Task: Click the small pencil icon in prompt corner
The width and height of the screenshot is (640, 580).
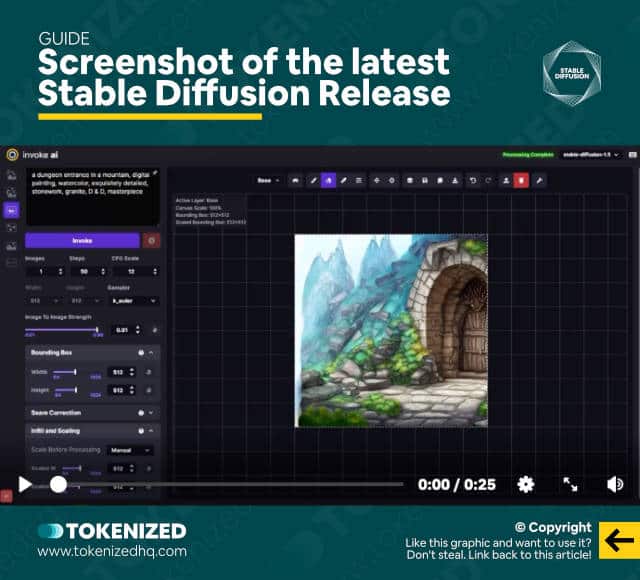Action: pos(155,173)
